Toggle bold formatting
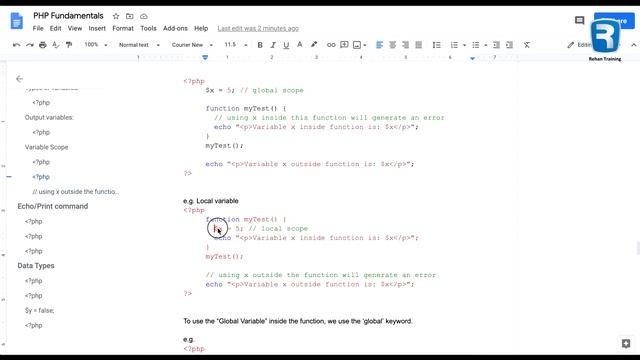 (x=260, y=45)
